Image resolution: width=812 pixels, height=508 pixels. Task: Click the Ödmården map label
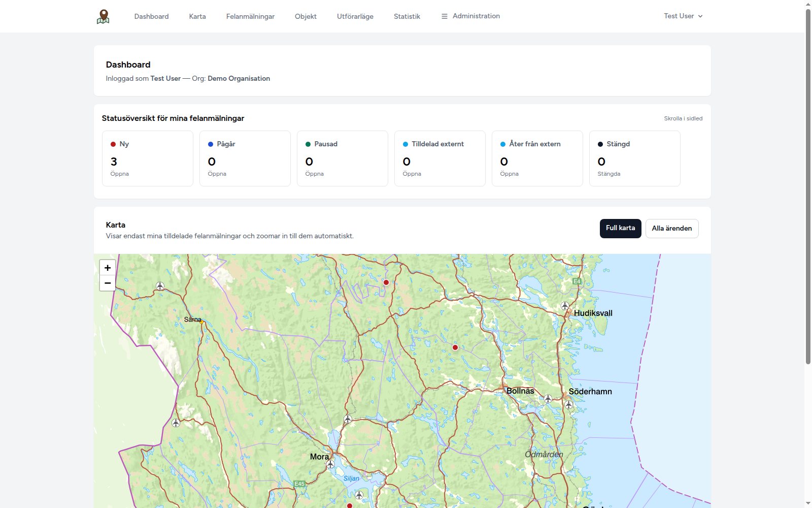[544, 454]
